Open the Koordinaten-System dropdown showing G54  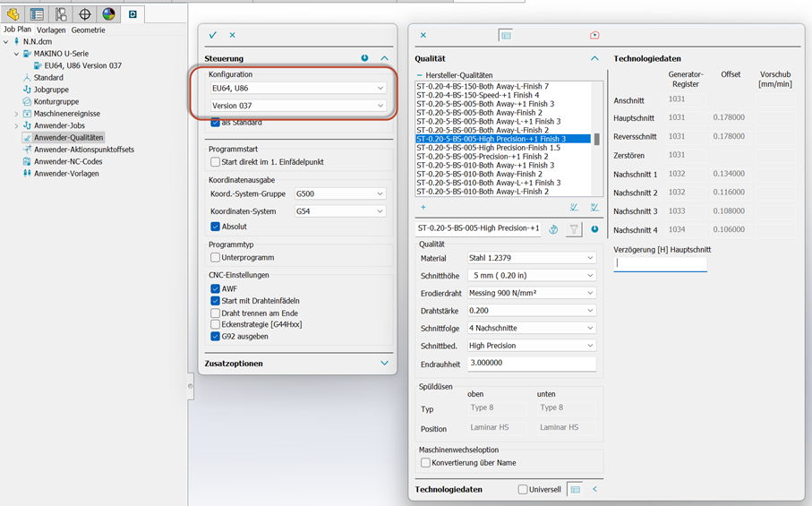(x=339, y=211)
